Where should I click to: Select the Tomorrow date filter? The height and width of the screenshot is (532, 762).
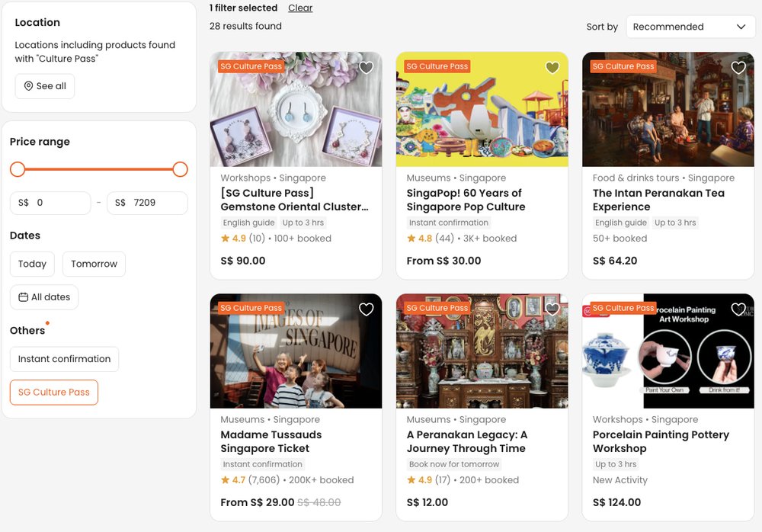(x=94, y=264)
